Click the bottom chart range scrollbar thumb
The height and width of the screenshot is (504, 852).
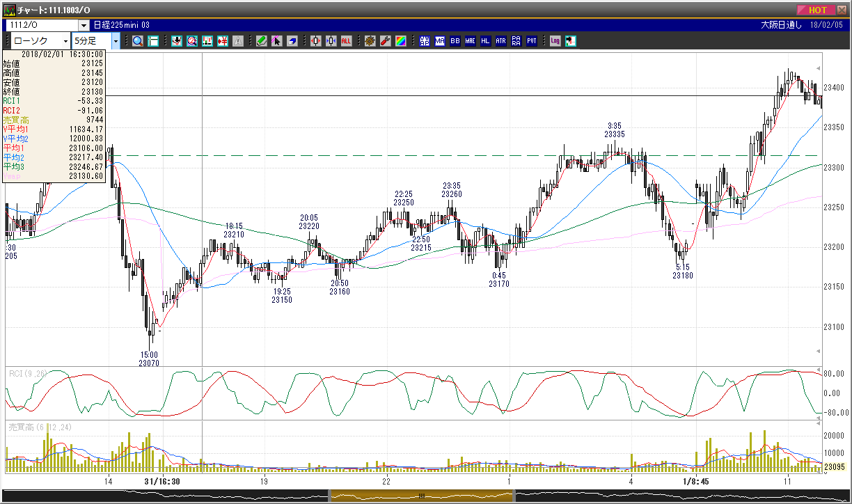(x=421, y=496)
